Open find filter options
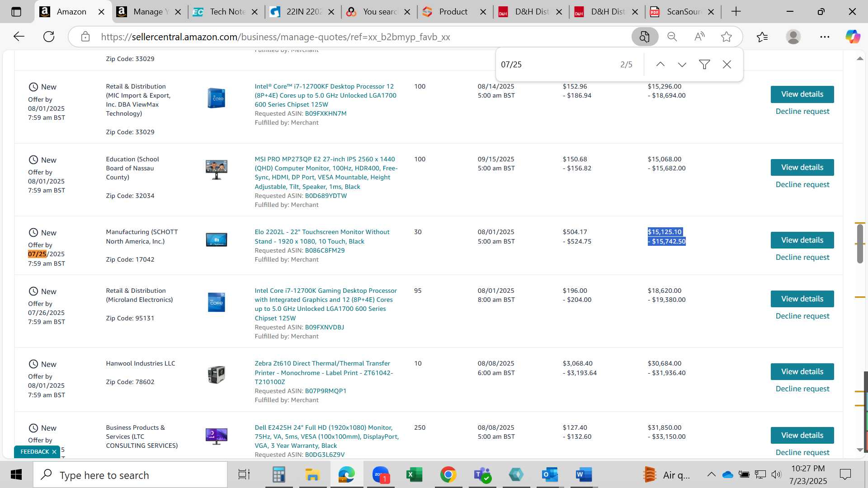This screenshot has width=868, height=488. [x=704, y=65]
